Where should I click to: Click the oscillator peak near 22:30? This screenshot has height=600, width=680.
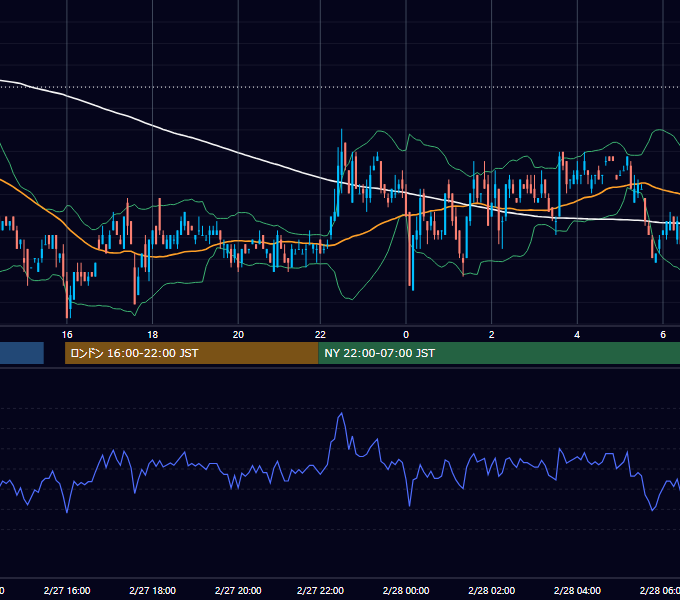[x=341, y=414]
